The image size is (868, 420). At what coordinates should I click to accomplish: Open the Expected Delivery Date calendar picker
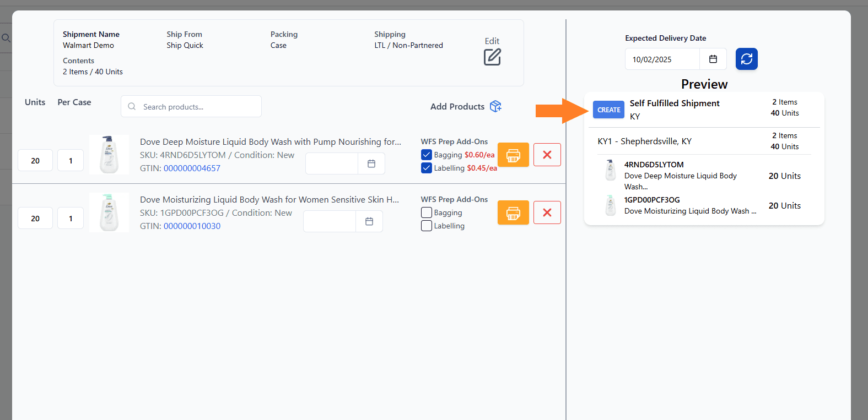713,59
